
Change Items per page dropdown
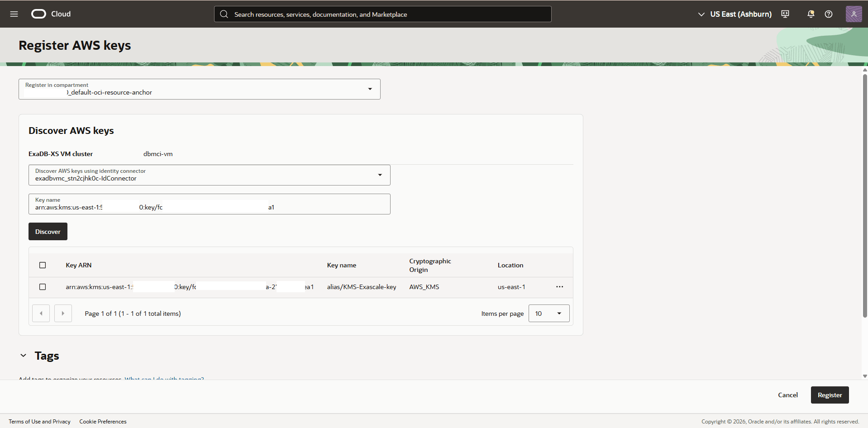point(549,314)
